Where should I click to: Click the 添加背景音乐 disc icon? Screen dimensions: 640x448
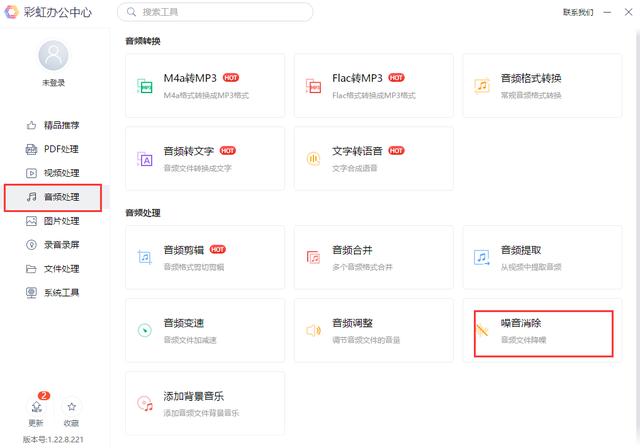145,404
